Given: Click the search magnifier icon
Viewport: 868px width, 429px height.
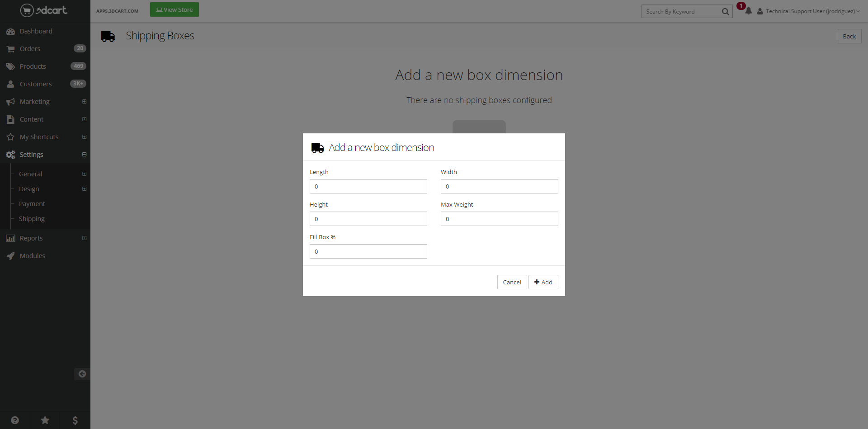Looking at the screenshot, I should pyautogui.click(x=725, y=12).
